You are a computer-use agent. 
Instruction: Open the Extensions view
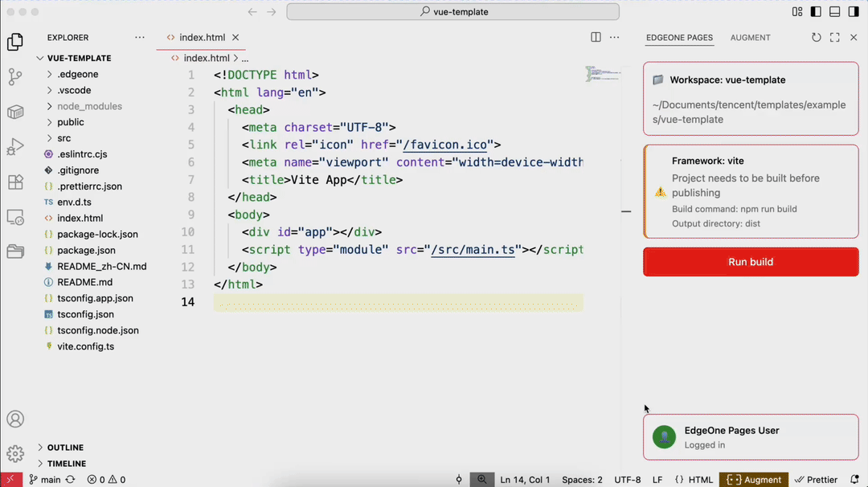15,182
